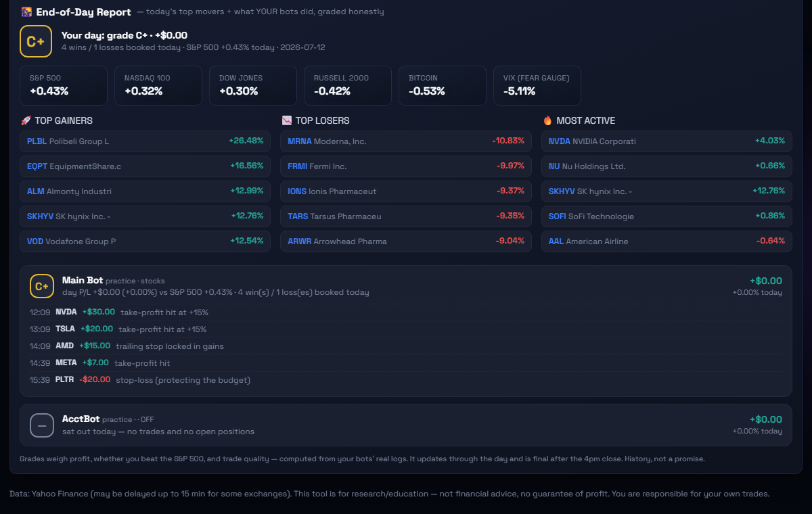Click the grades explanation footnote
The image size is (812, 514).
click(x=362, y=459)
